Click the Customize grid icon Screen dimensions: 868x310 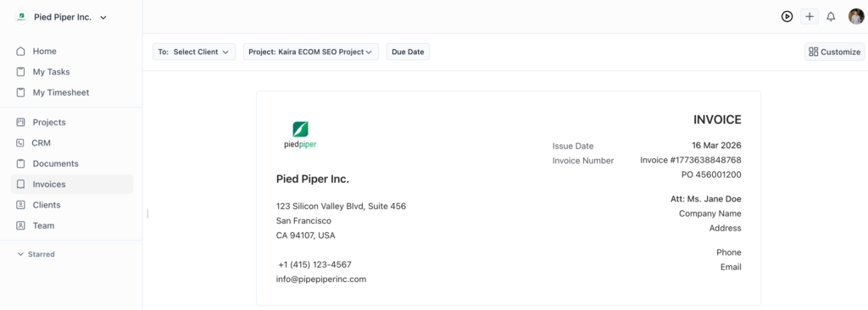pyautogui.click(x=813, y=52)
